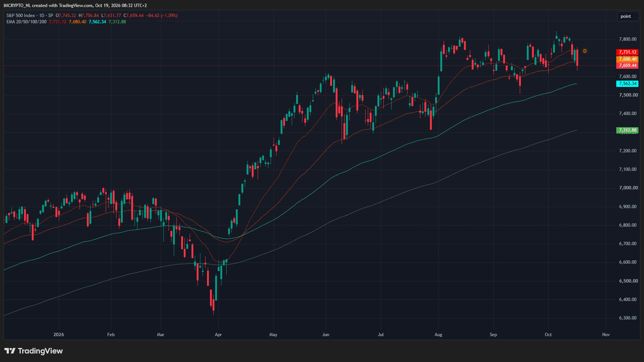Click the 'Jun' label on the time axis
644x362 pixels.
(326, 335)
